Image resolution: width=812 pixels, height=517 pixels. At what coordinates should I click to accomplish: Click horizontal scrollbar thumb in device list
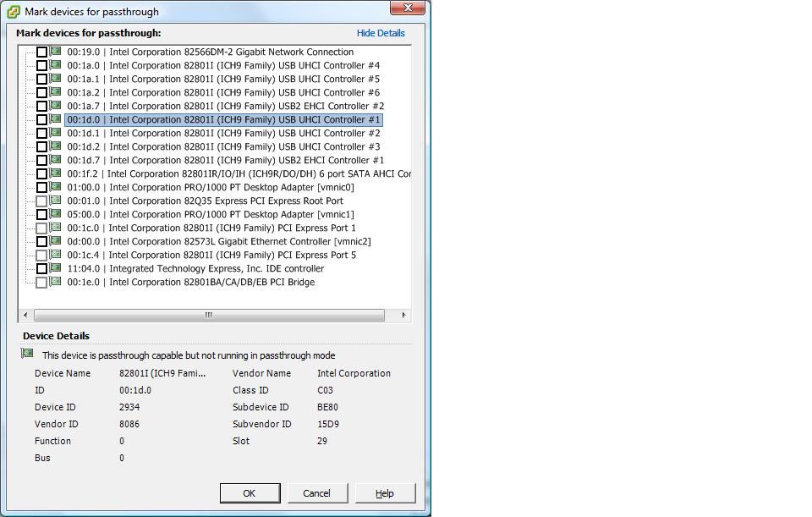click(x=209, y=315)
